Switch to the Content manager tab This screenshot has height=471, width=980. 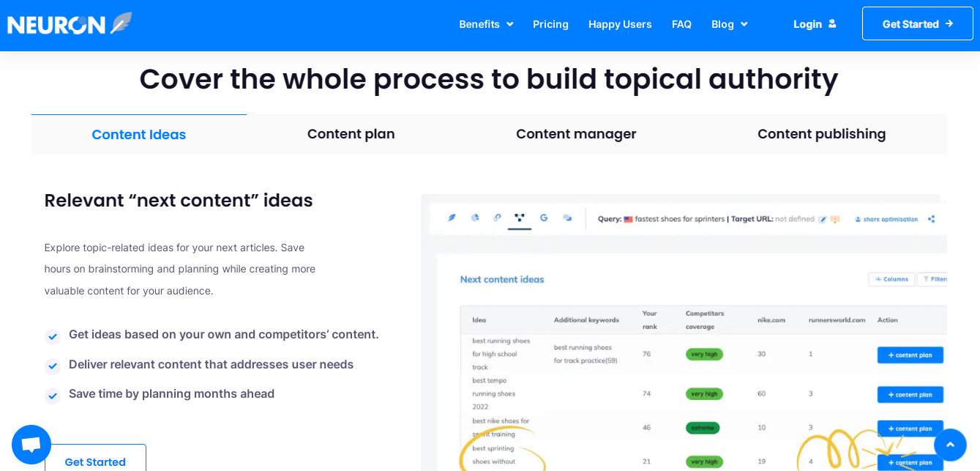point(576,134)
